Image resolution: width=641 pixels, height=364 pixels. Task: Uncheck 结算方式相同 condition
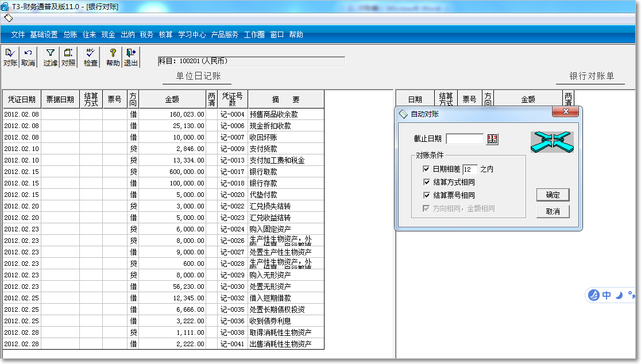coord(426,183)
